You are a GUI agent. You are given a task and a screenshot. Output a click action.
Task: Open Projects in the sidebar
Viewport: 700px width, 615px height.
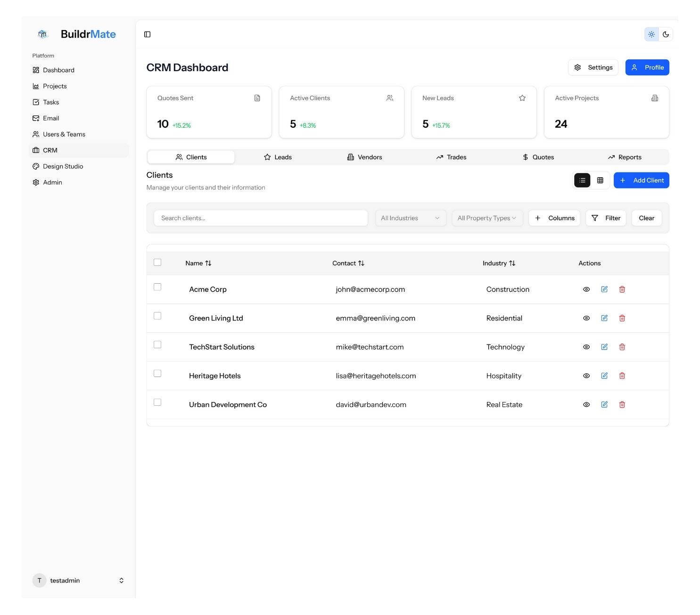click(x=55, y=86)
